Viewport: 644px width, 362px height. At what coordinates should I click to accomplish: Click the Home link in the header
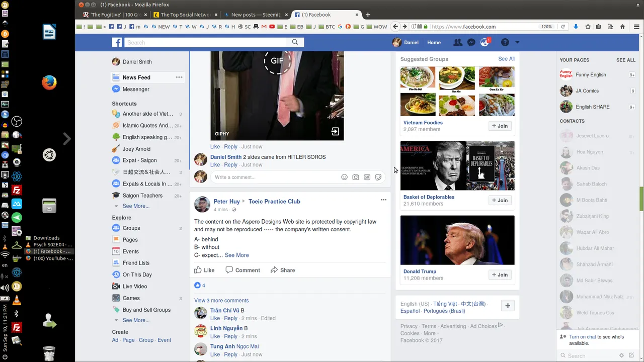(434, 43)
